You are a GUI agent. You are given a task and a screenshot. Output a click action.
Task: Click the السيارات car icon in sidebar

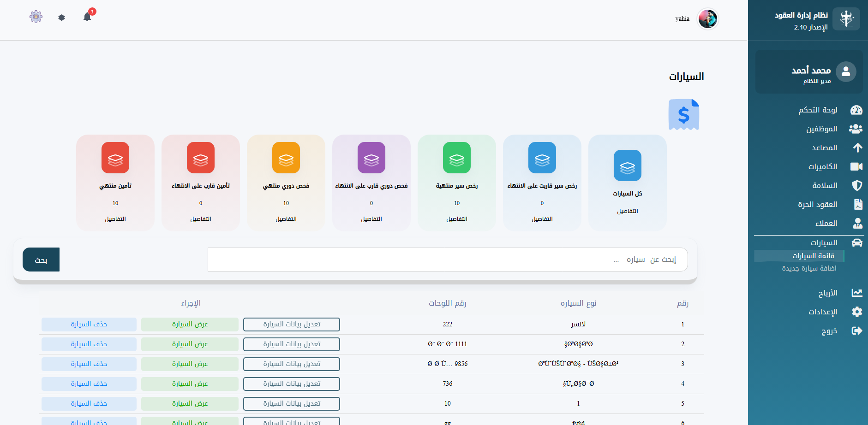[857, 242]
